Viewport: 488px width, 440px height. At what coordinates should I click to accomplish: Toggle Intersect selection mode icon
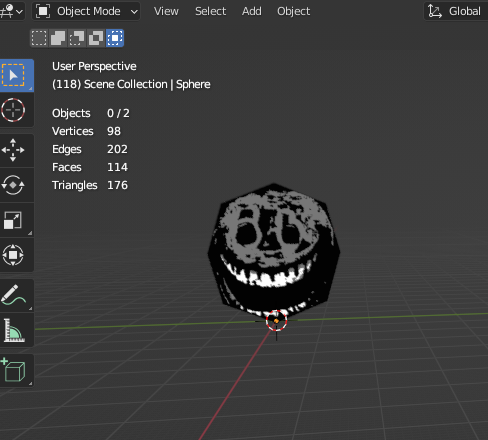coord(115,38)
